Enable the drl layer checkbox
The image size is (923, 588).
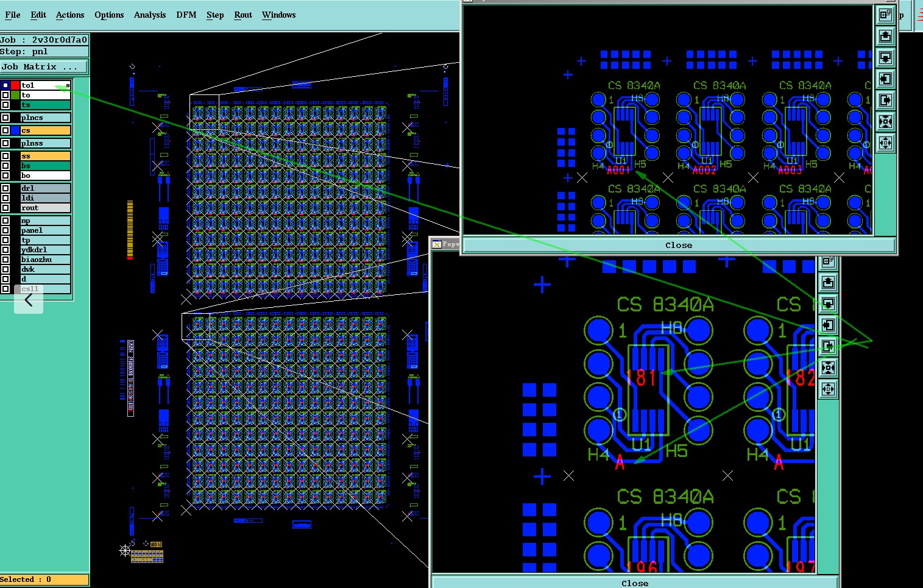pos(5,188)
